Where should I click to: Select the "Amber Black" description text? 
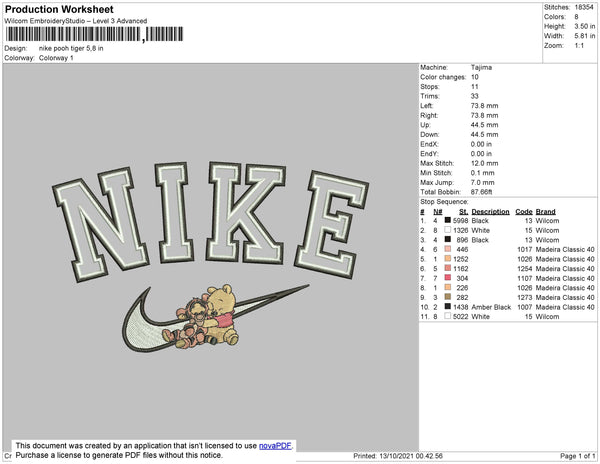pos(491,307)
